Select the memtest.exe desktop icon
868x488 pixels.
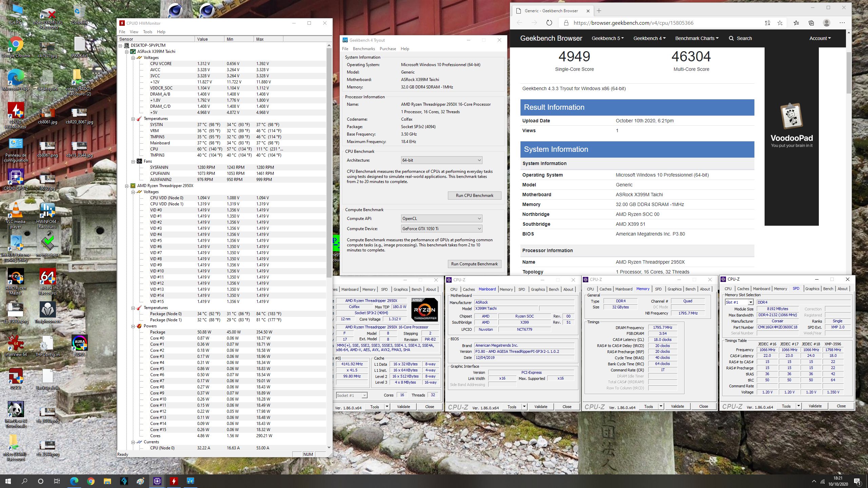point(48,246)
